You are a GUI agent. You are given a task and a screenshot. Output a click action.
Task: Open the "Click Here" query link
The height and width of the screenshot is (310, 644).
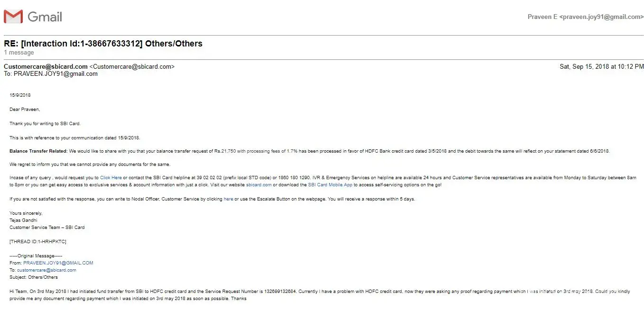(x=110, y=178)
